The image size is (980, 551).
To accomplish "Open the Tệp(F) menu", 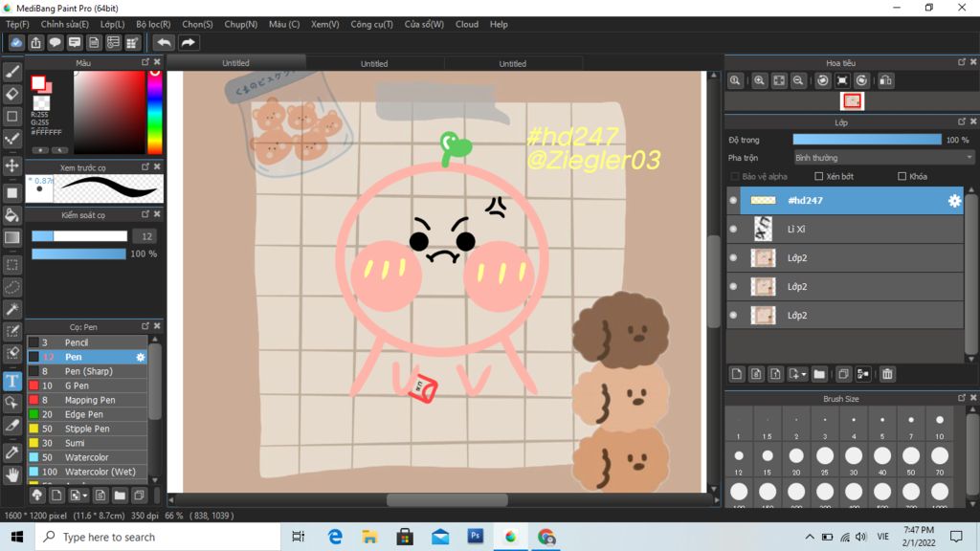I will [17, 24].
